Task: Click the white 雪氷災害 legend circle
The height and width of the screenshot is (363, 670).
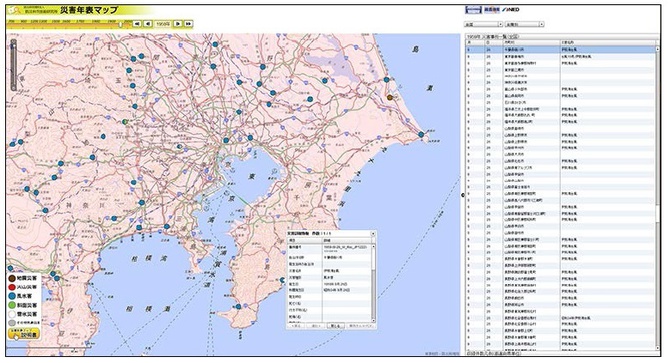Action: pyautogui.click(x=12, y=314)
